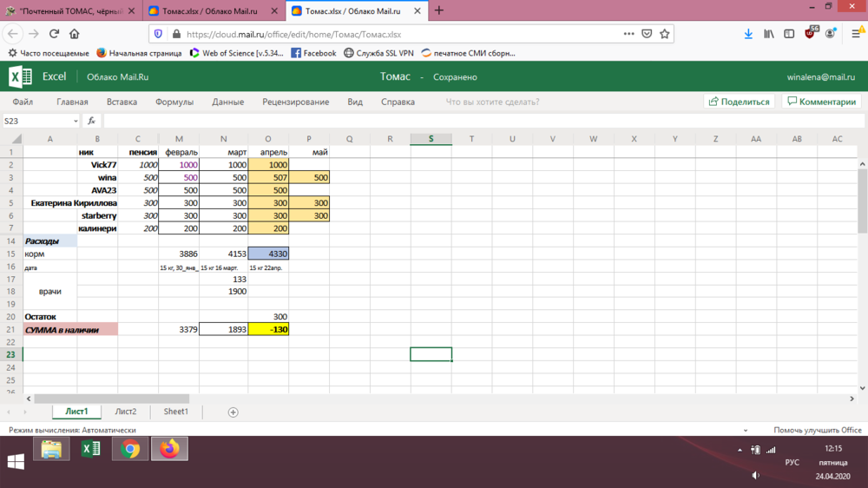Click the Поделиться share button
Screen dimensions: 868x488
click(739, 102)
